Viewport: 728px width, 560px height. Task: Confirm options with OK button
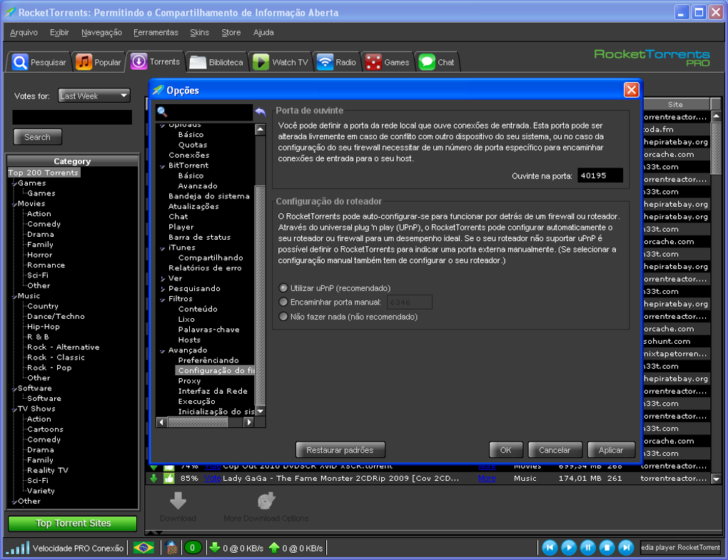coord(505,449)
